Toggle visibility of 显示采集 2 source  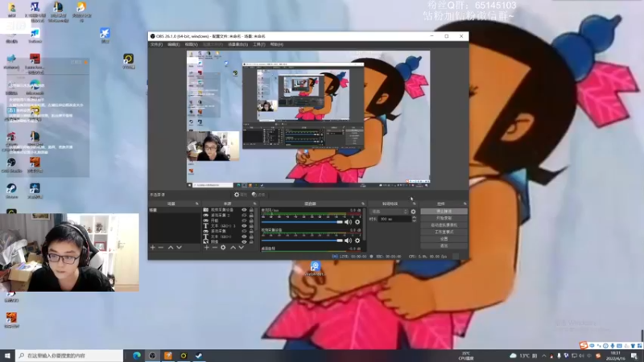pos(244,215)
